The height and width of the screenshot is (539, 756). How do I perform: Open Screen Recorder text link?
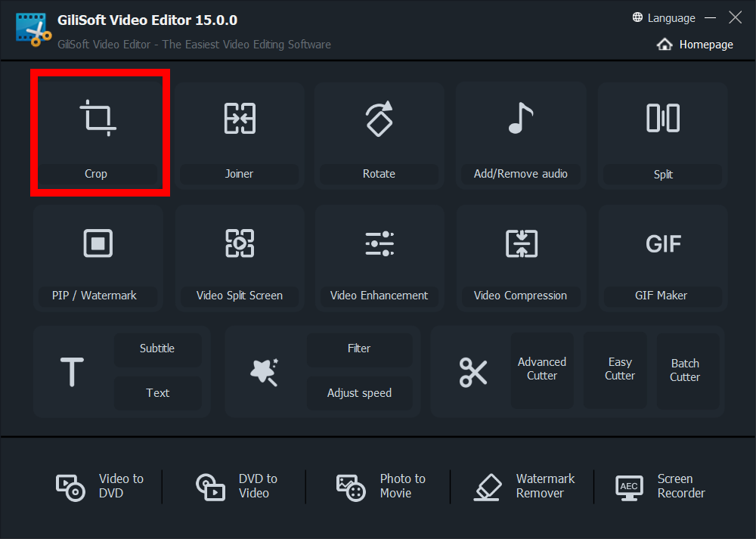[681, 486]
